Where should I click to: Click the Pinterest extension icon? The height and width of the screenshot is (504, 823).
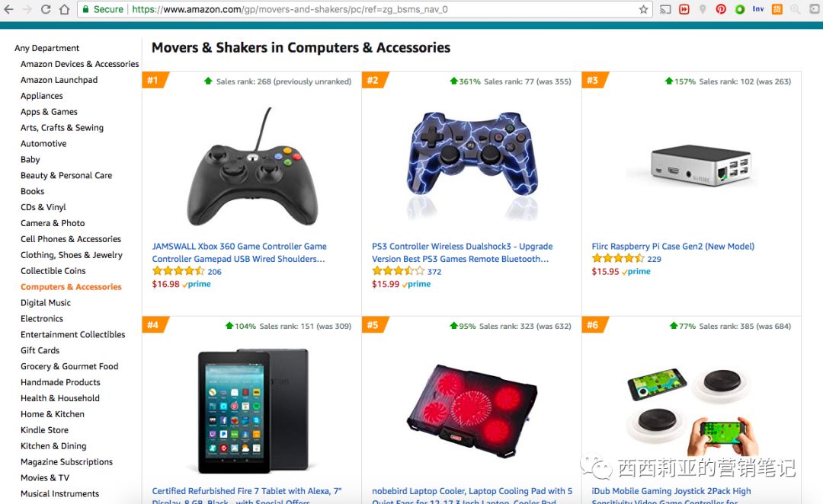point(721,9)
